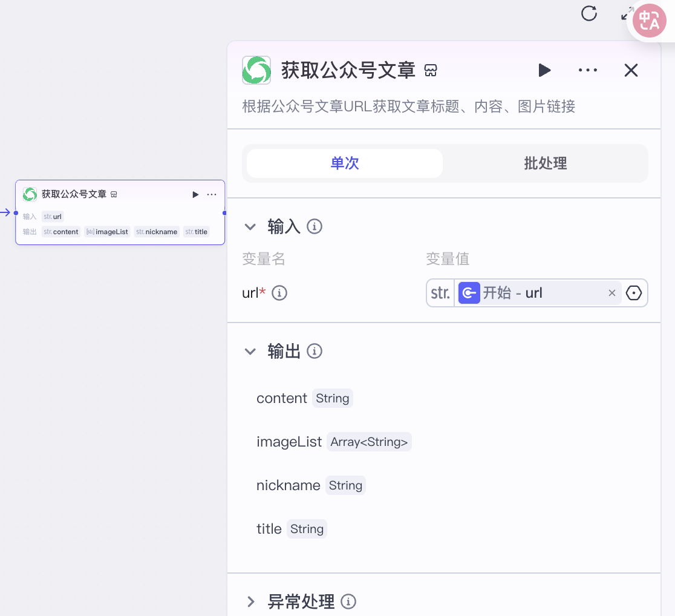Click the node's left input connection port
Image resolution: width=675 pixels, height=616 pixels.
[x=16, y=213]
